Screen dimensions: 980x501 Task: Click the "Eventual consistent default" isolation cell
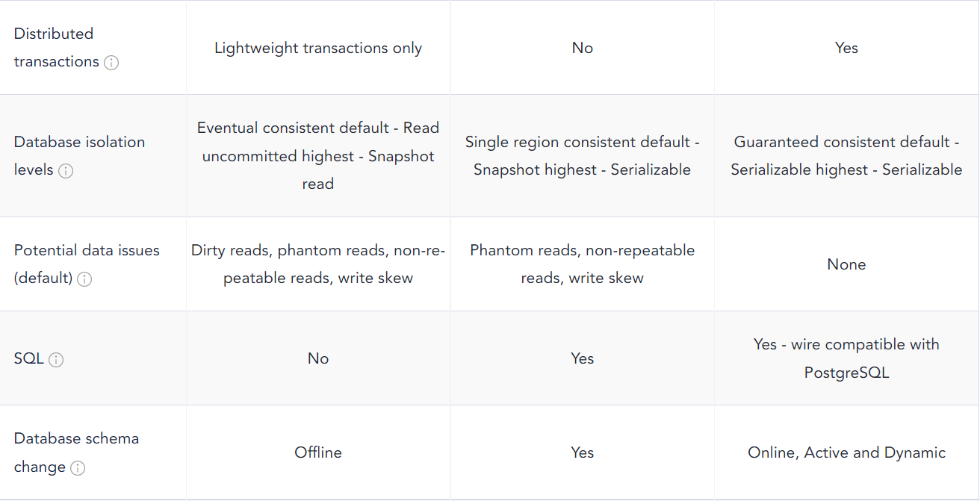318,156
